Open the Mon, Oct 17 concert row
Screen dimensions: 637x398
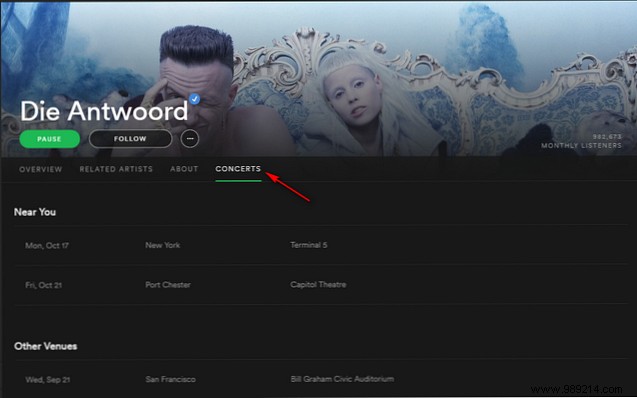click(x=322, y=245)
